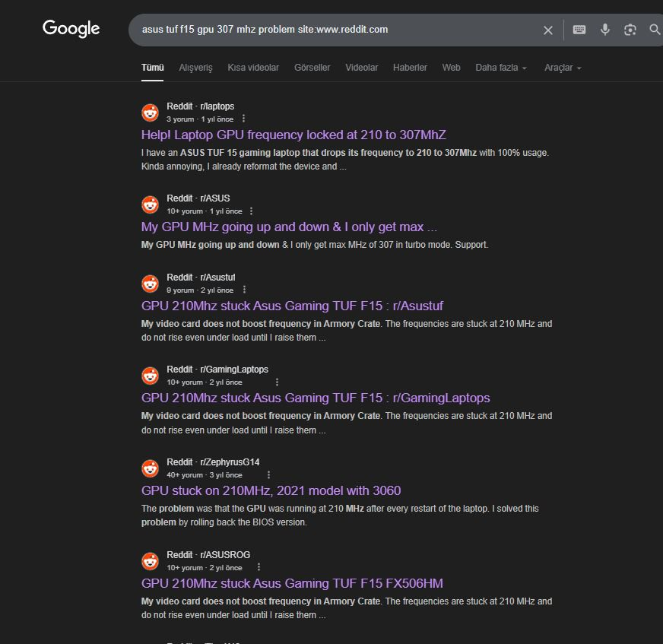The image size is (663, 644).
Task: Open the on-screen keyboard icon
Action: click(x=579, y=30)
